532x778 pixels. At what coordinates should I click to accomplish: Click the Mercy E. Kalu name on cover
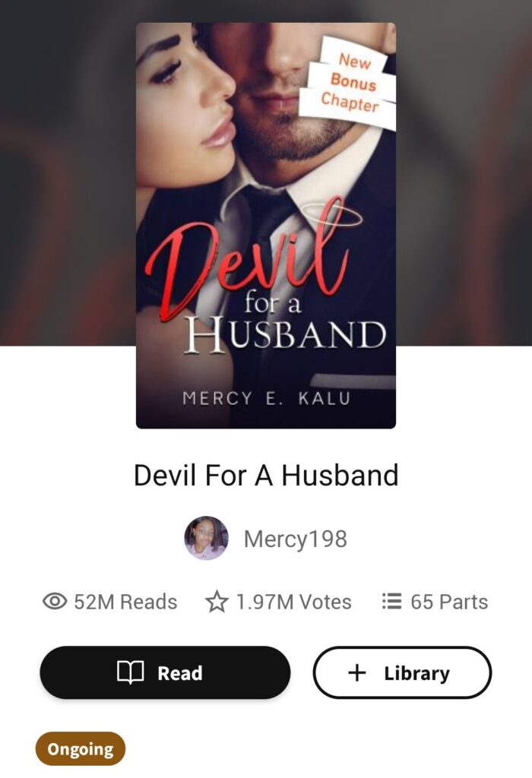point(267,398)
